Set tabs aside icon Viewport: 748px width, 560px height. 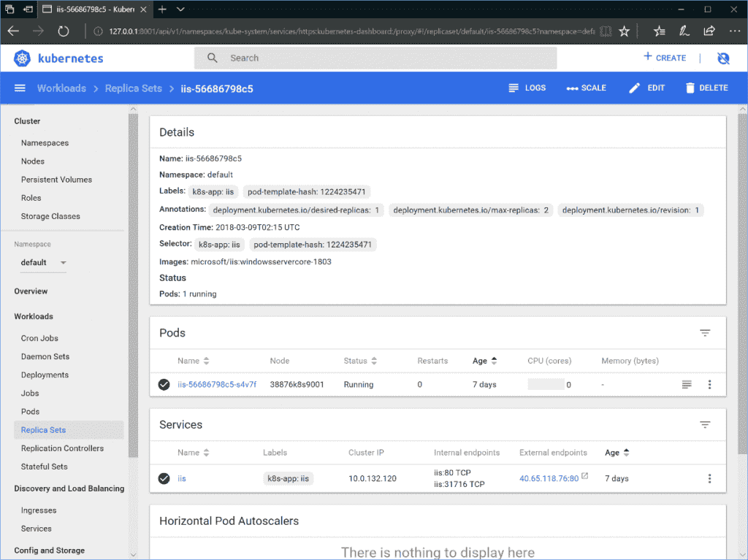[28, 9]
